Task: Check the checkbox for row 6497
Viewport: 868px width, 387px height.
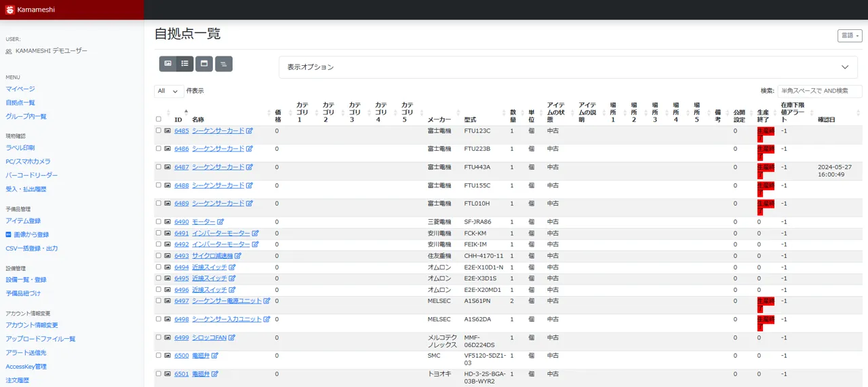Action: click(159, 301)
